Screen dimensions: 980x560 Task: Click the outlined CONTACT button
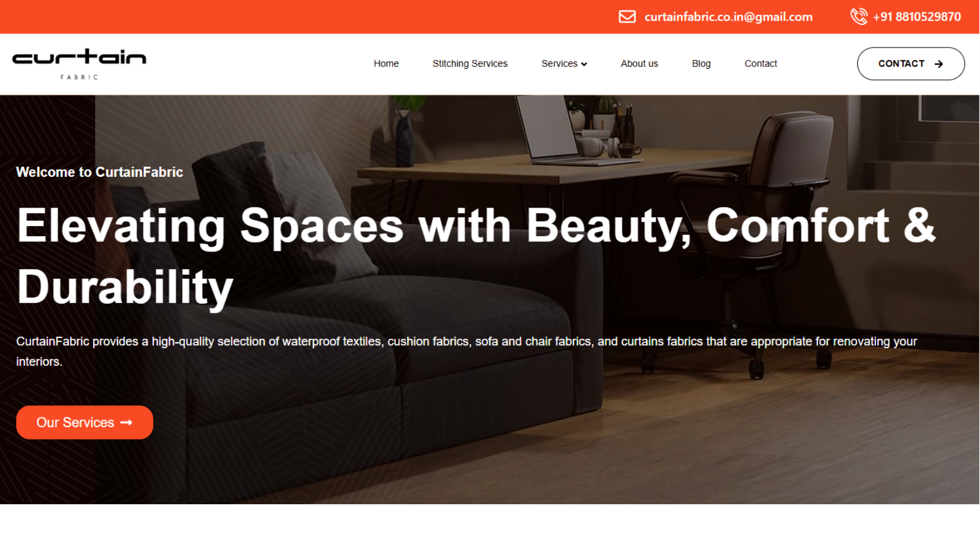point(911,63)
